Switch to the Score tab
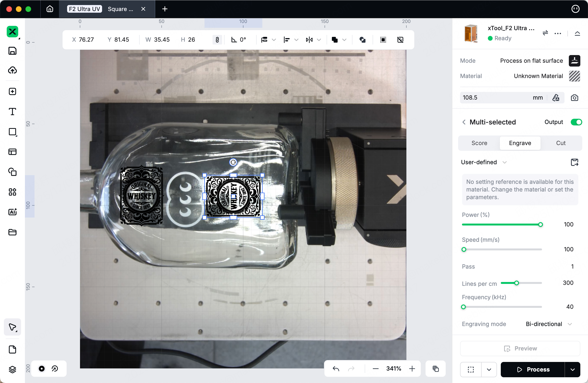The width and height of the screenshot is (588, 383). pos(479,143)
